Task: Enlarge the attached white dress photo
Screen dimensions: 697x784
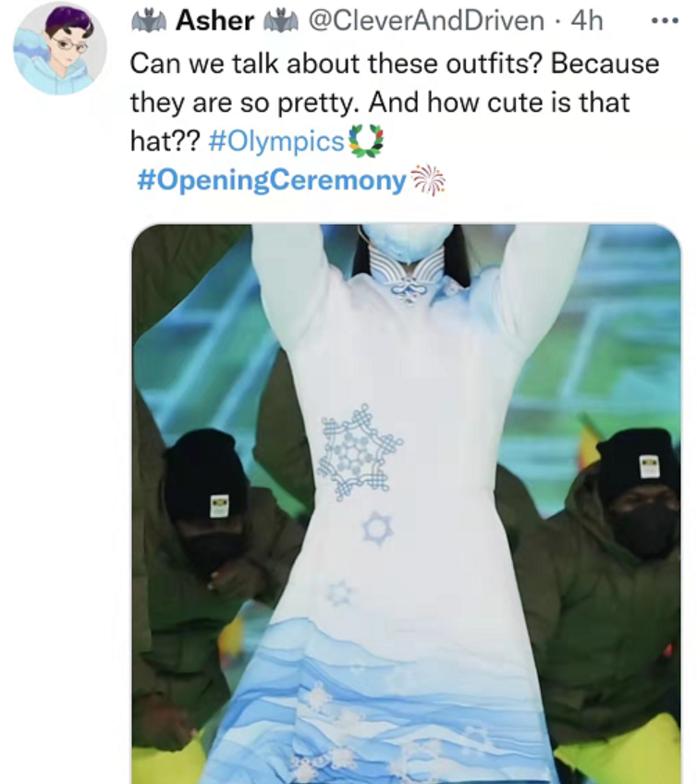Action: (406, 504)
